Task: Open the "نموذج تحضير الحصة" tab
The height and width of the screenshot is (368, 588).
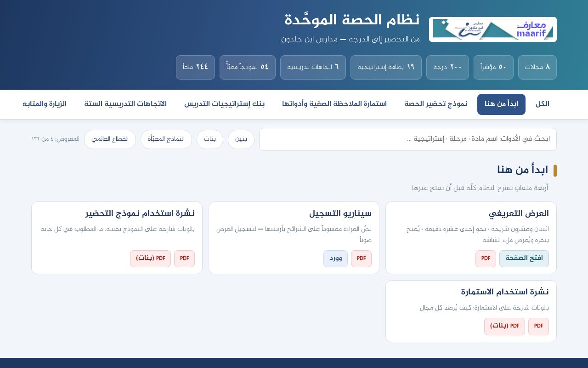Action: (436, 104)
